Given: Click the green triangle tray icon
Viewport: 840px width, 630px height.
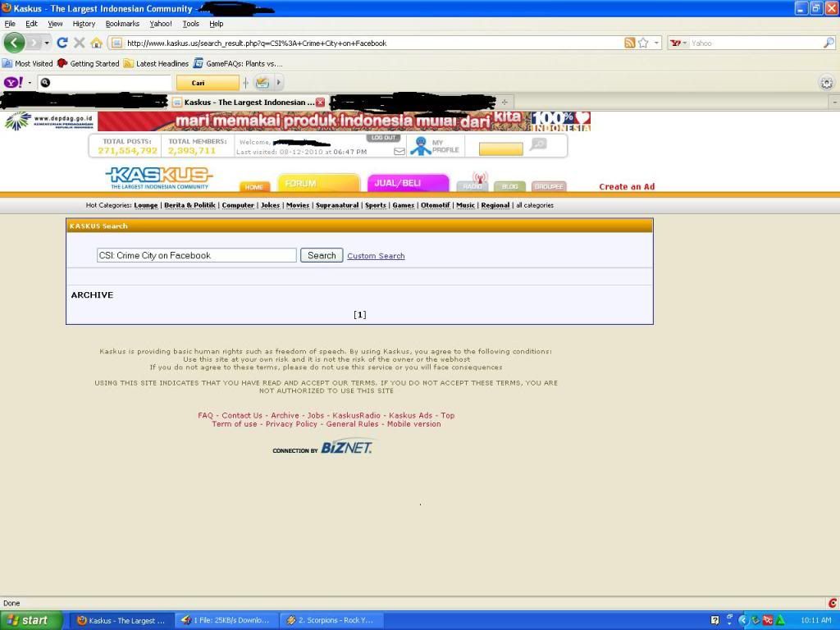Looking at the screenshot, I should pyautogui.click(x=781, y=620).
